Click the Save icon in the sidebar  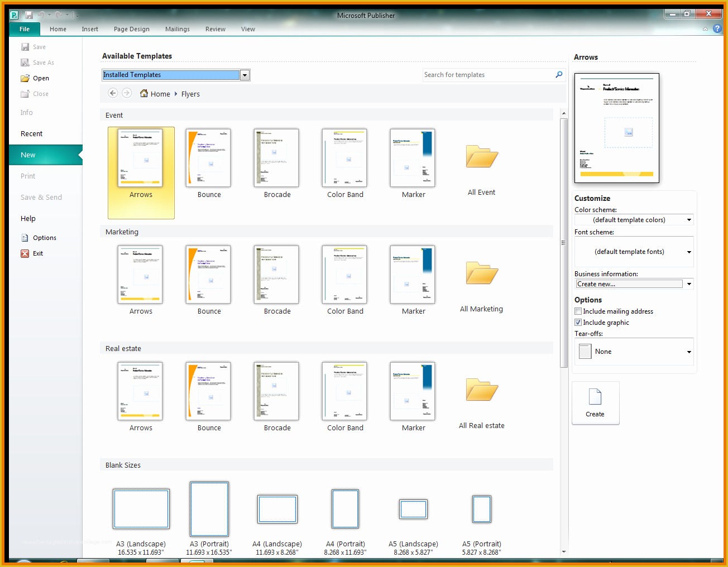pyautogui.click(x=25, y=47)
